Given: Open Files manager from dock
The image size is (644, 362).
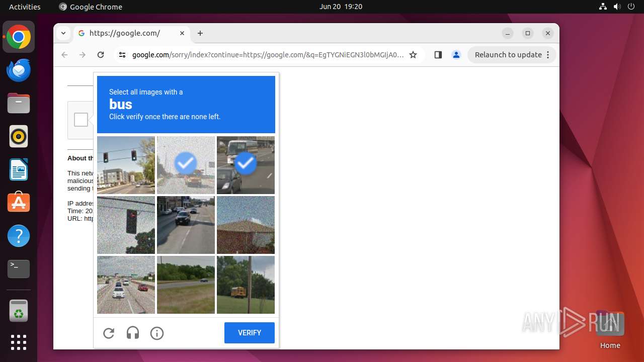Looking at the screenshot, I should [19, 103].
